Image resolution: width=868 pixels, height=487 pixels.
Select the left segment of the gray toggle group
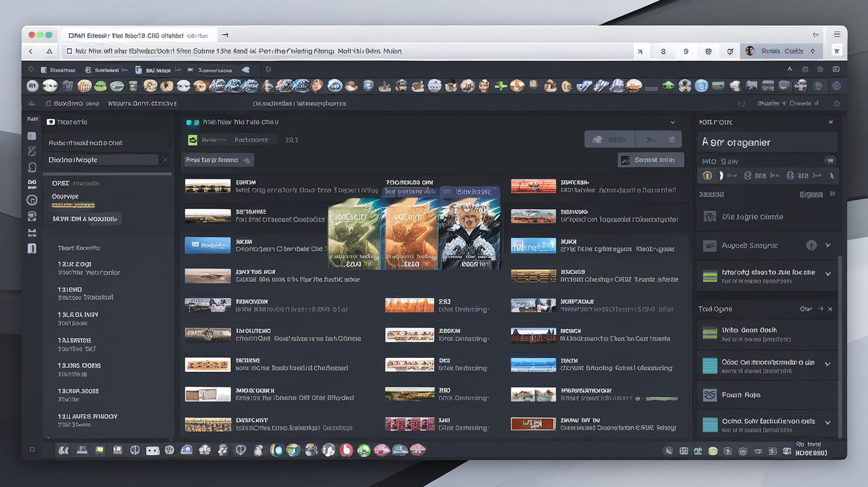(610, 140)
